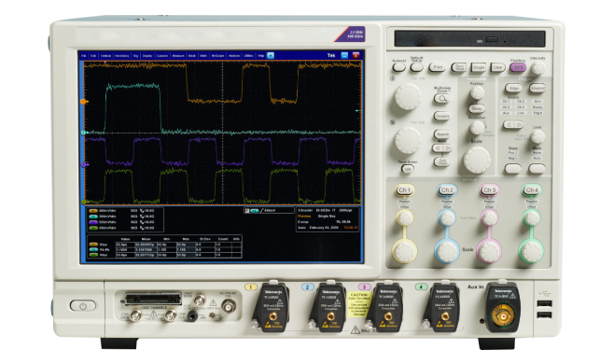Open the Trig menu

pos(135,56)
